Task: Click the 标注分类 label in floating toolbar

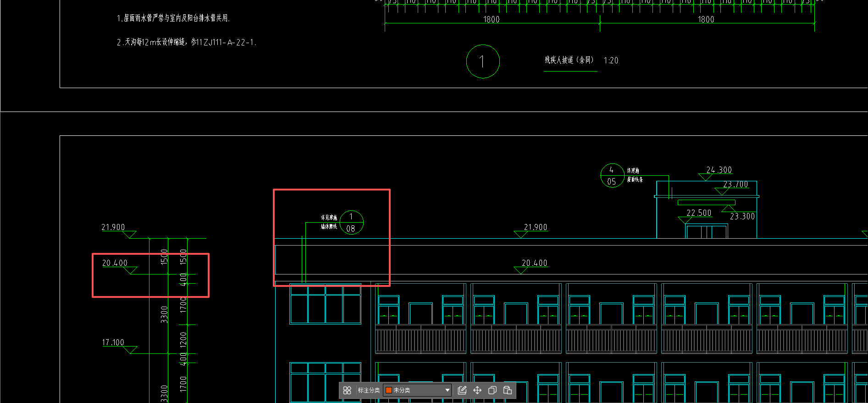Action: pos(369,390)
